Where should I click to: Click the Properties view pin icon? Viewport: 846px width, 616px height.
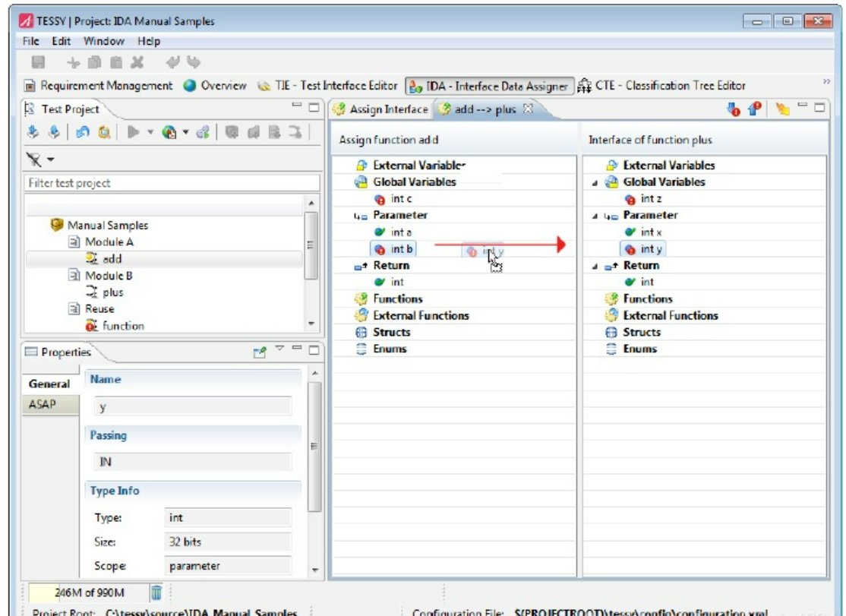(x=260, y=352)
